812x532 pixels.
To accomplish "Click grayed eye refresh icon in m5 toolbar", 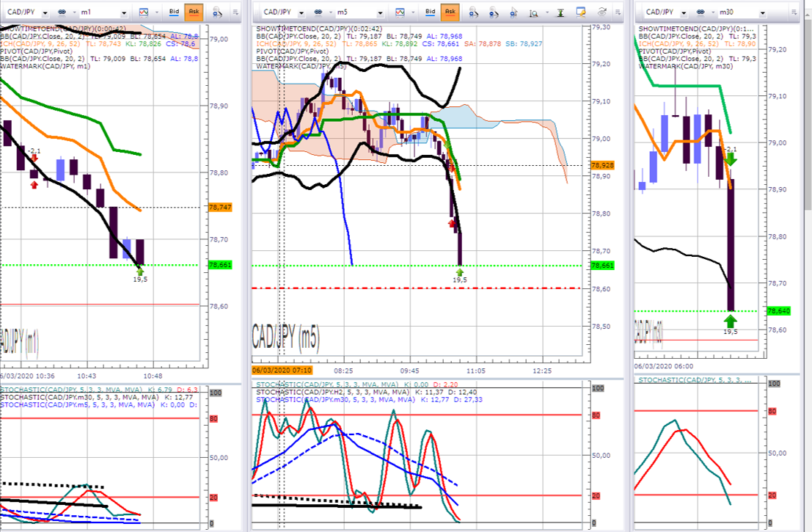I will [x=601, y=12].
